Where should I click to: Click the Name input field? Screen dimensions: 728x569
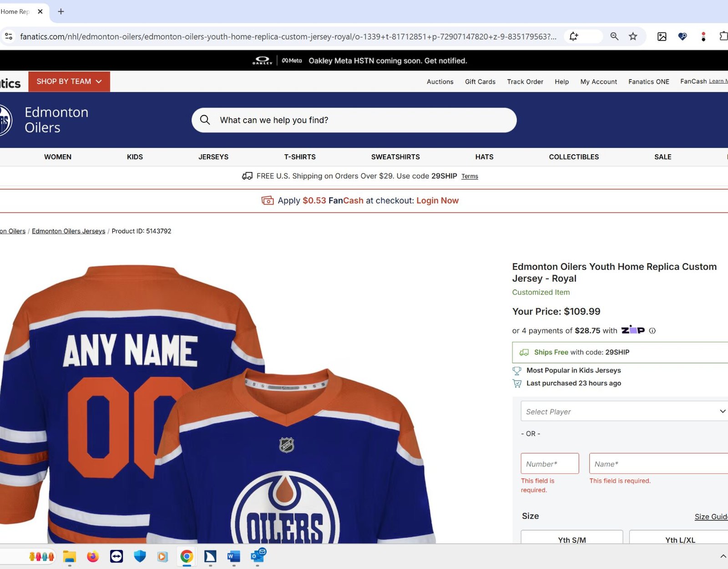[x=659, y=463]
